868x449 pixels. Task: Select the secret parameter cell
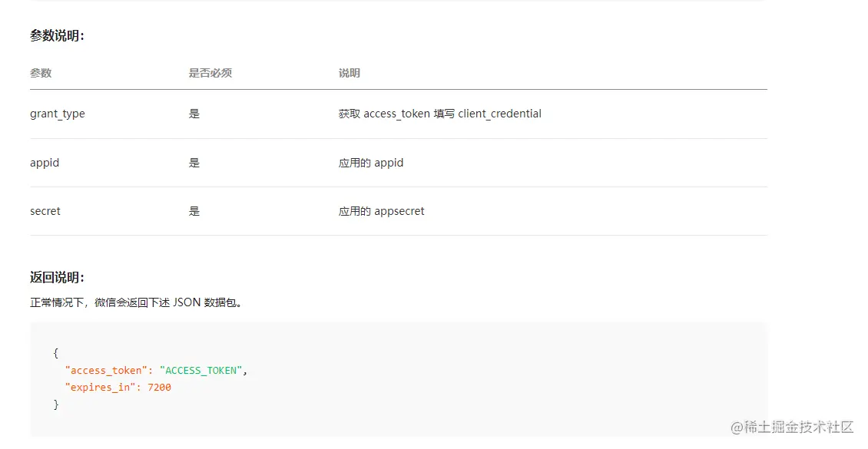[x=45, y=211]
